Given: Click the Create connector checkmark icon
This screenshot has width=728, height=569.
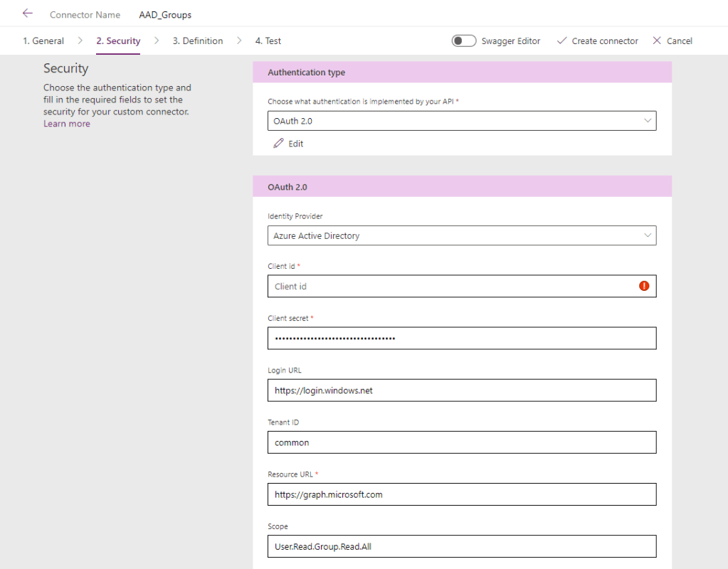Looking at the screenshot, I should [561, 41].
